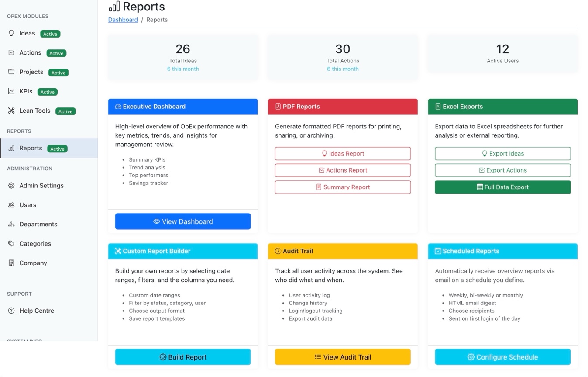Select the KPIs chart icon
This screenshot has height=377, width=588.
click(x=11, y=91)
